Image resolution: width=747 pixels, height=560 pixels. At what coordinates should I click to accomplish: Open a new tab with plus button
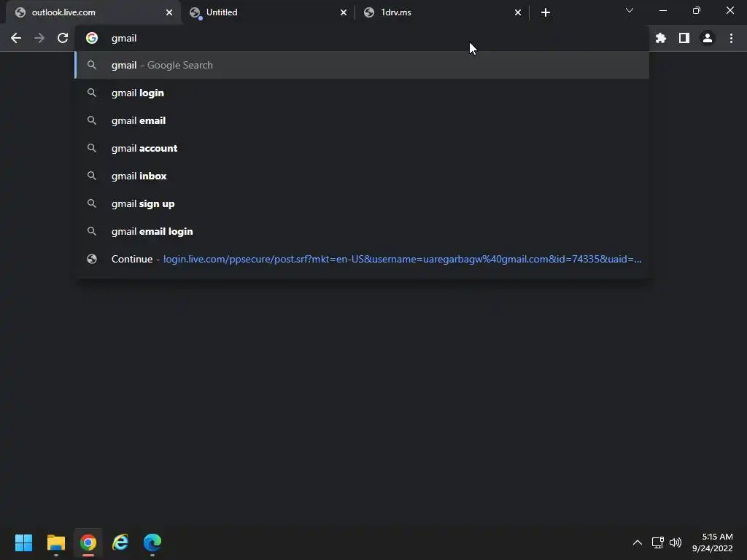pos(546,12)
